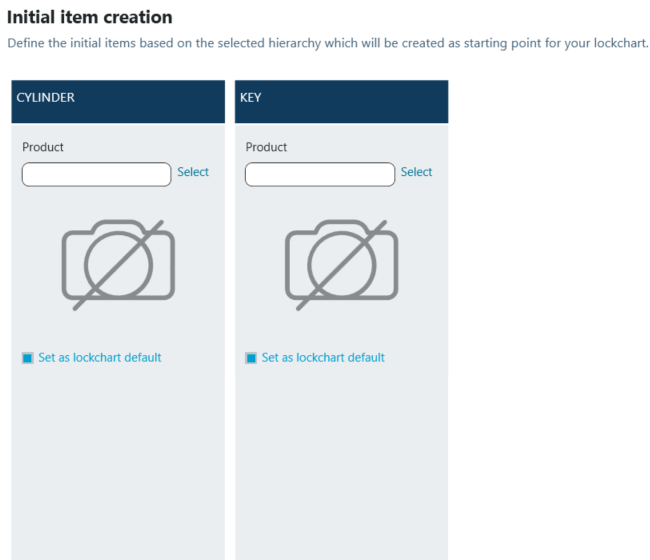Toggle Key's lockchart default checkbox

pyautogui.click(x=251, y=358)
